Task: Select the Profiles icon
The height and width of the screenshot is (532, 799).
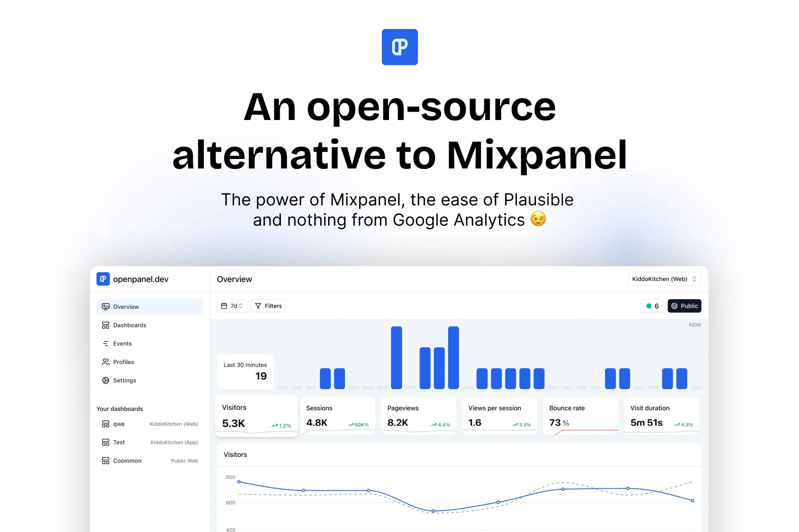Action: tap(105, 362)
